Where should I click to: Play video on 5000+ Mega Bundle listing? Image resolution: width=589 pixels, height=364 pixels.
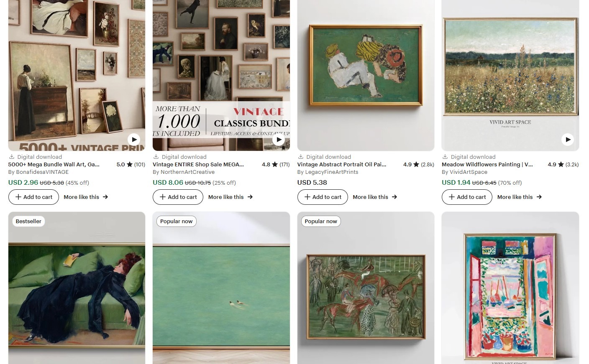(x=134, y=140)
